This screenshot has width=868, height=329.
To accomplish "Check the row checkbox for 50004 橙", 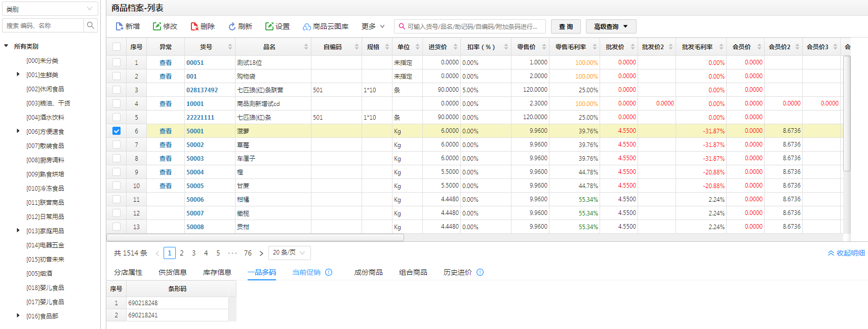I will [x=116, y=172].
